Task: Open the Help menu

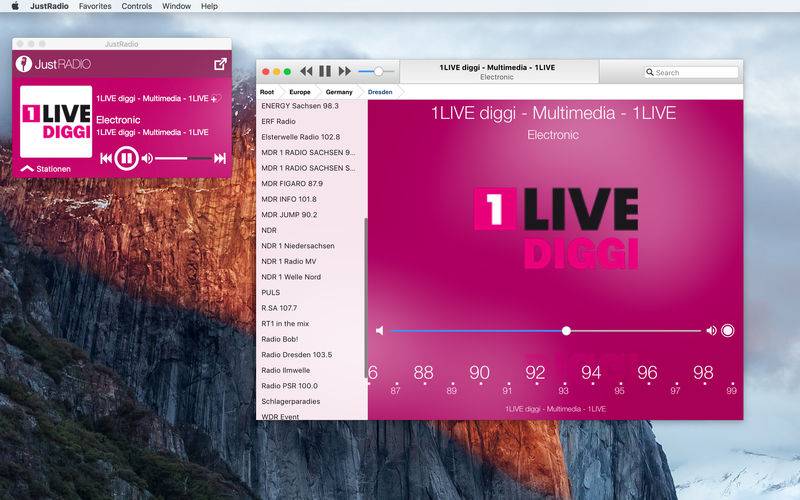Action: pos(209,6)
